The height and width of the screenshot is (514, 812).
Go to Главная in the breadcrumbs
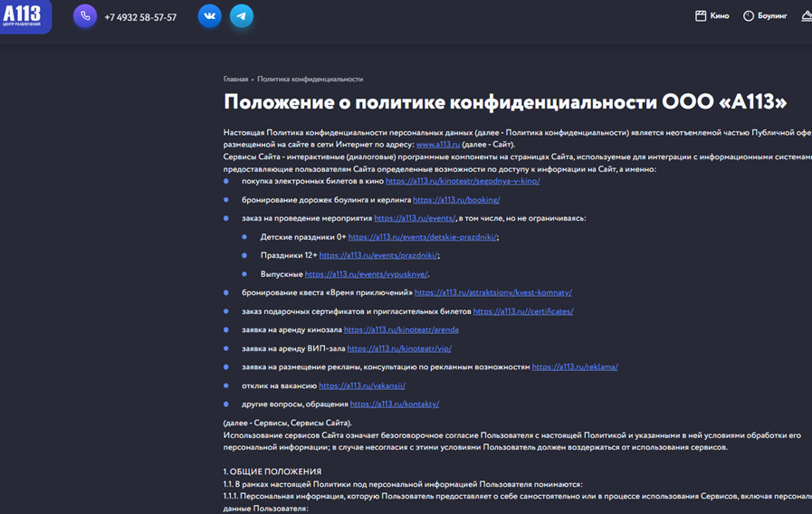(235, 80)
